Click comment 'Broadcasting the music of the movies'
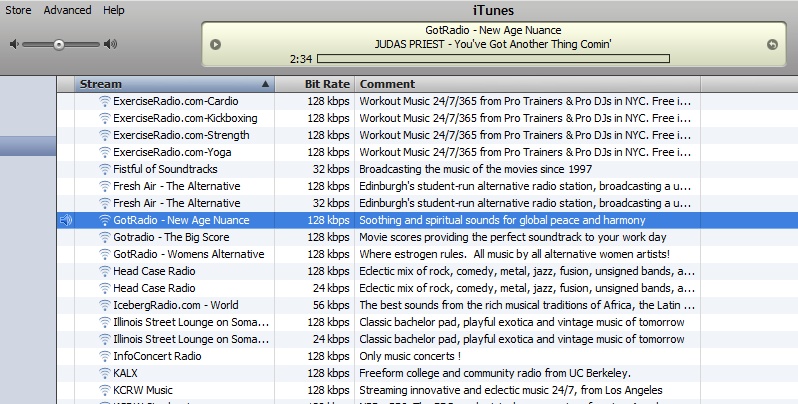This screenshot has height=404, width=798. pyautogui.click(x=476, y=169)
